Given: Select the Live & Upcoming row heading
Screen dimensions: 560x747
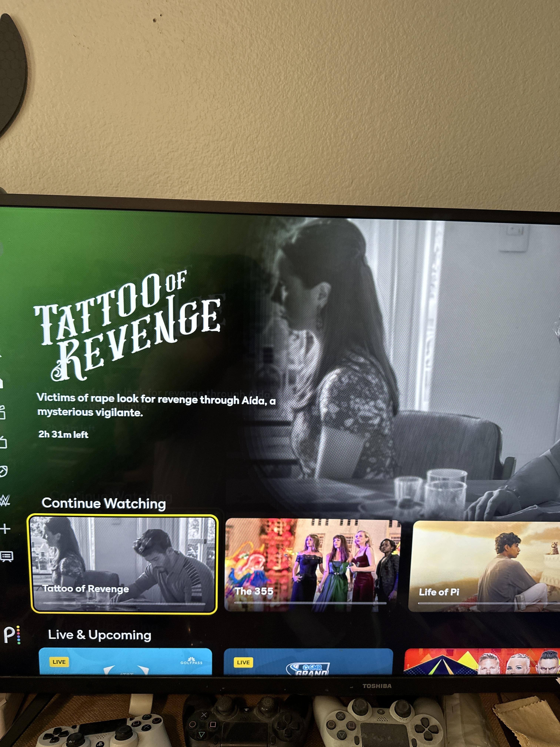Looking at the screenshot, I should click(100, 635).
